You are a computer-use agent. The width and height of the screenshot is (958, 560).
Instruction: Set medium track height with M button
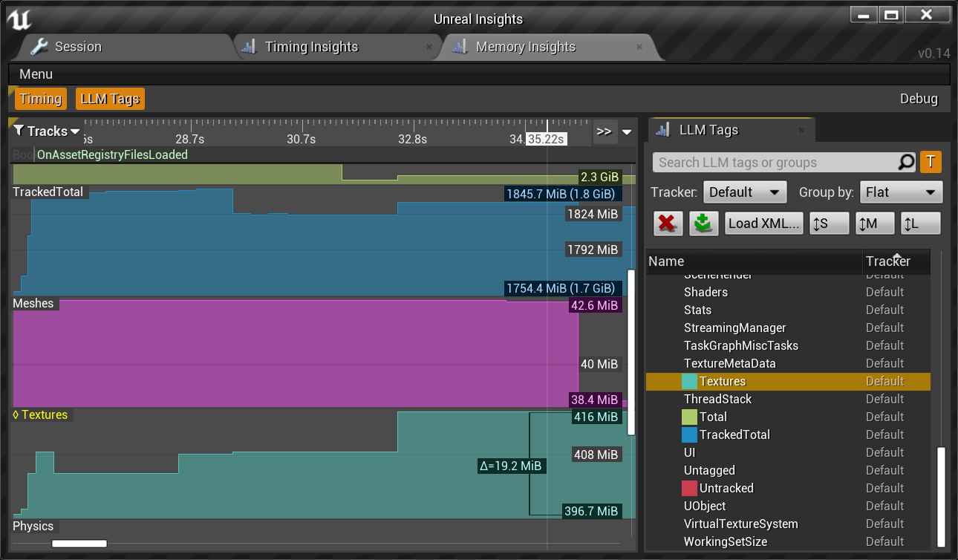coord(875,224)
